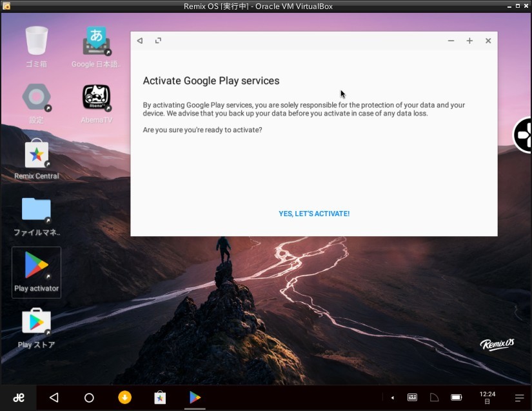Maximize dialog window with the plus icon

coord(469,41)
